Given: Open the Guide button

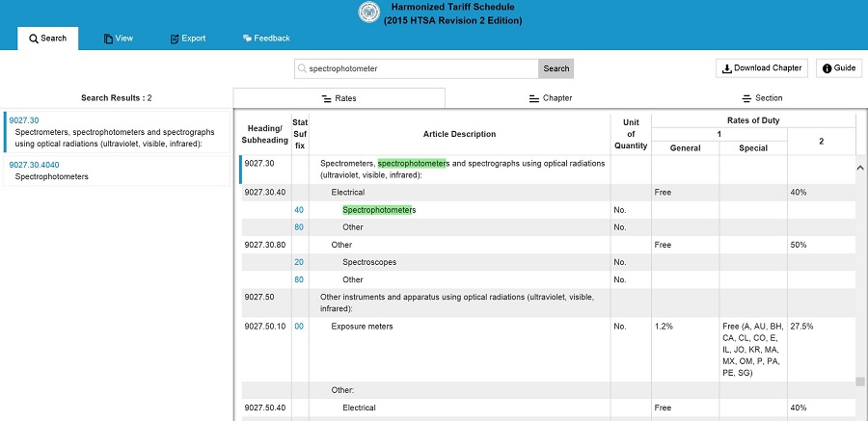Looking at the screenshot, I should [839, 68].
